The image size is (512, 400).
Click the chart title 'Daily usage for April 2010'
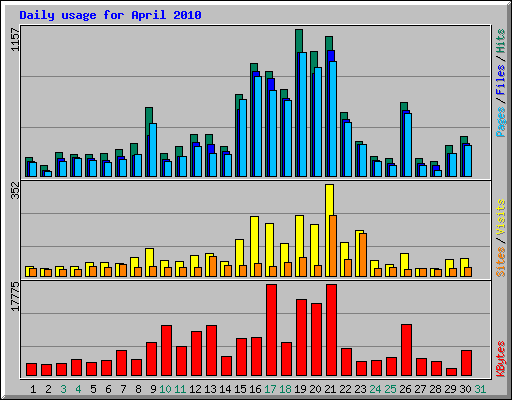pos(110,15)
